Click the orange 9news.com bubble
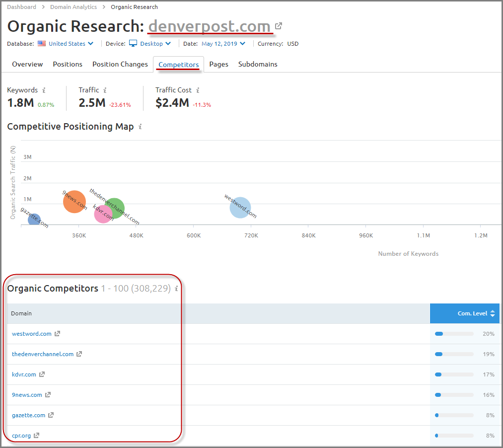Image resolution: width=503 pixels, height=448 pixels. (x=74, y=202)
